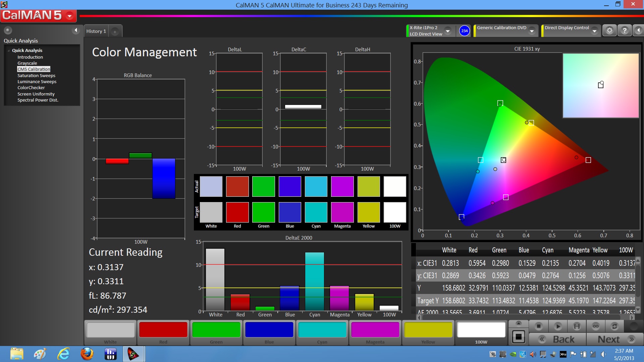Advance to the next page with Next
This screenshot has width=644, height=362.
(615, 339)
